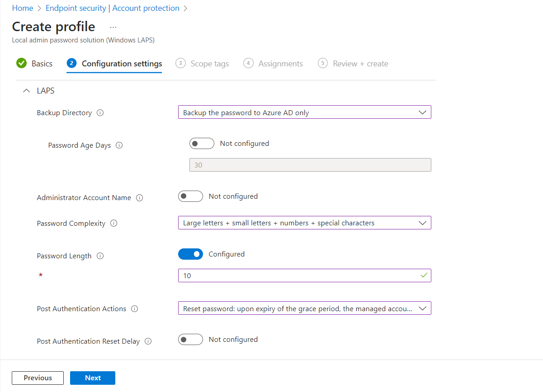
Task: Enable Post Authentication Reset Delay toggle
Action: pos(190,340)
